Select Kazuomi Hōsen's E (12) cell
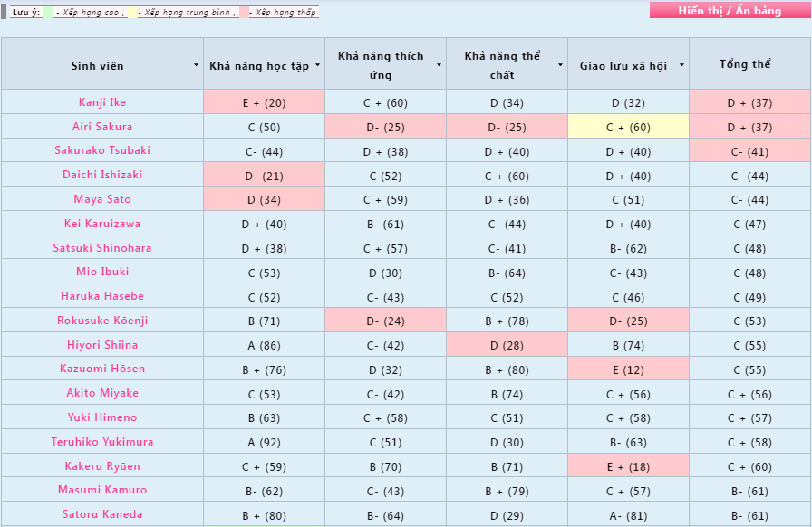This screenshot has height=527, width=812. click(628, 369)
